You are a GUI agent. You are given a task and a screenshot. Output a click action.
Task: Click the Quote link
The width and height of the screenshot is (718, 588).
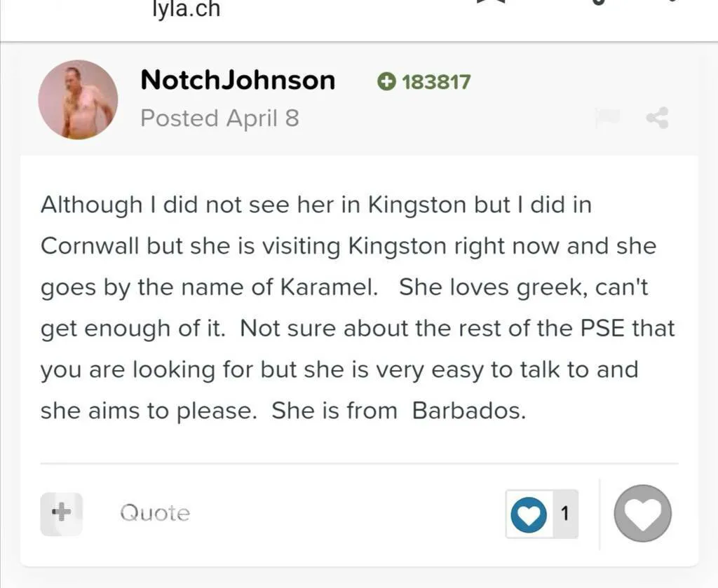pyautogui.click(x=154, y=514)
